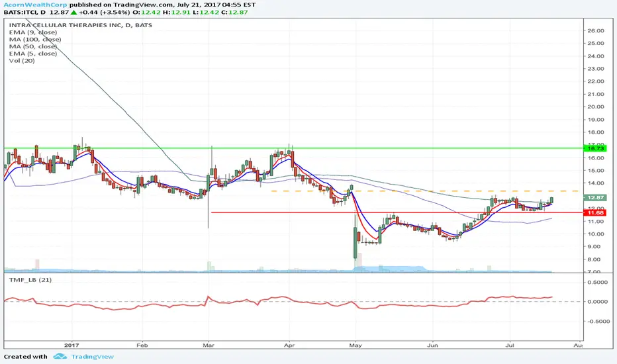Click the 14.00 price axis label
Image resolution: width=617 pixels, height=364 pixels.
(x=596, y=183)
